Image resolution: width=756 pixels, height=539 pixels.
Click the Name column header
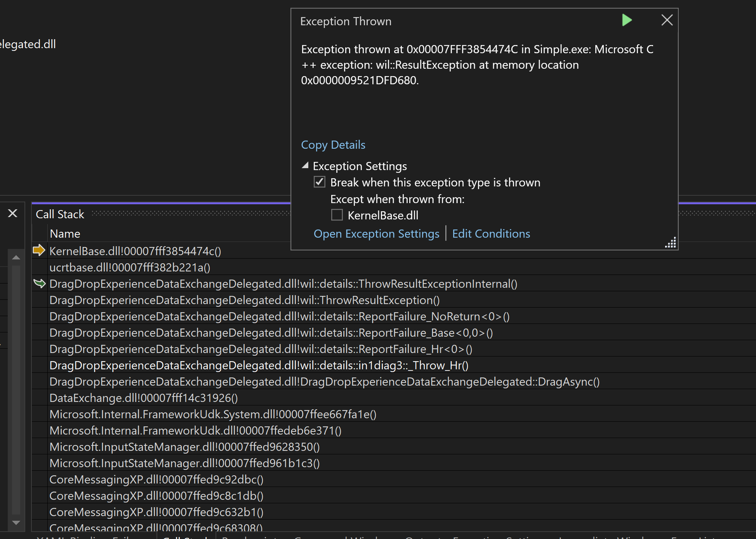coord(65,234)
